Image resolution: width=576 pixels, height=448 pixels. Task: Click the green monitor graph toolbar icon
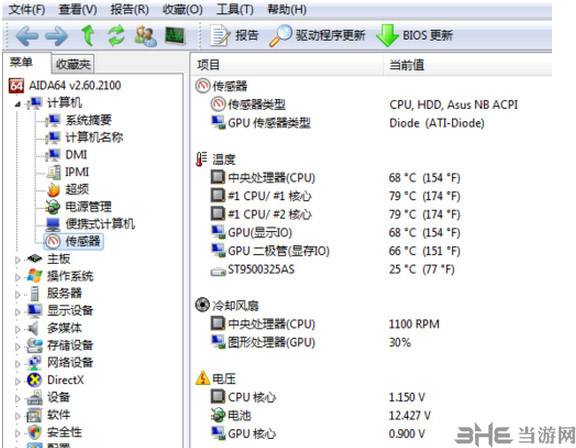(x=175, y=36)
